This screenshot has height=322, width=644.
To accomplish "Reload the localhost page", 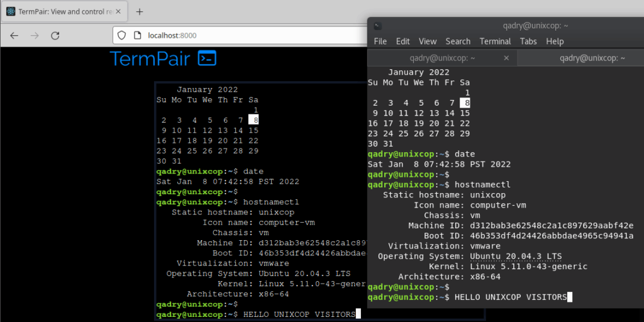I will 55,36.
